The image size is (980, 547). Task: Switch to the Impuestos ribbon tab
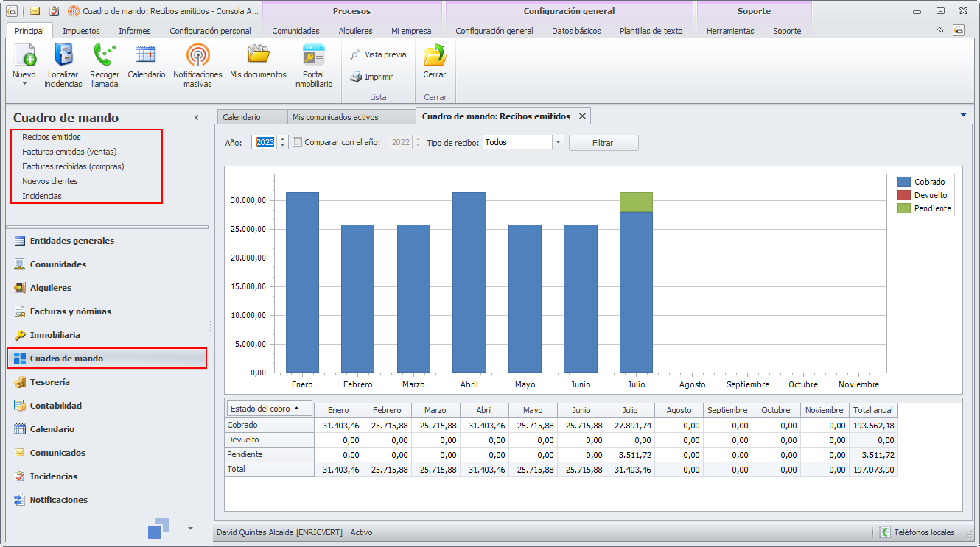pos(81,31)
